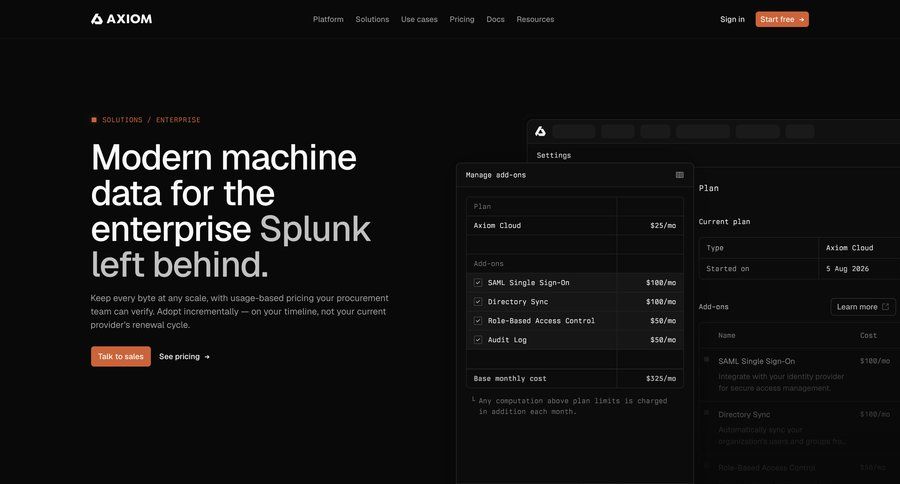
Task: Click the 'Name' column header
Action: (x=727, y=335)
